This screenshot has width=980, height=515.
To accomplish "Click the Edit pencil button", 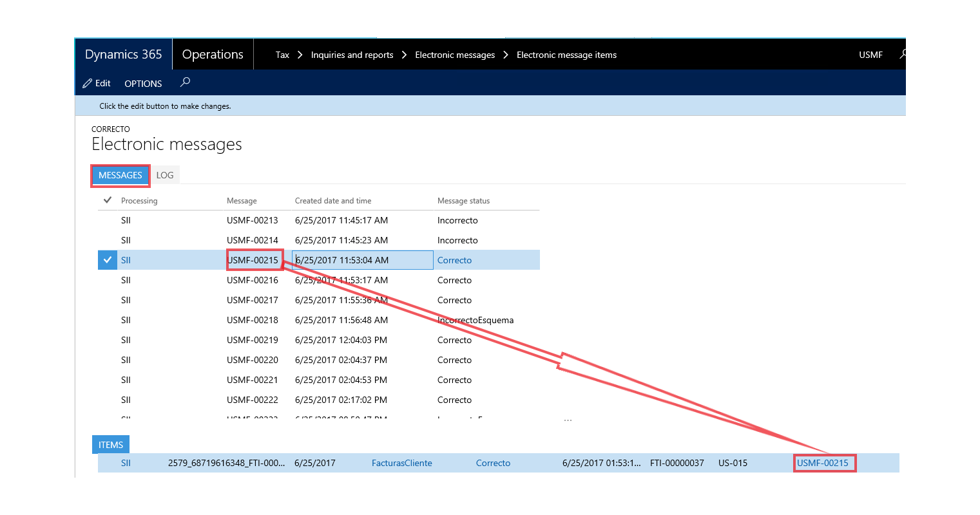I will tap(97, 83).
